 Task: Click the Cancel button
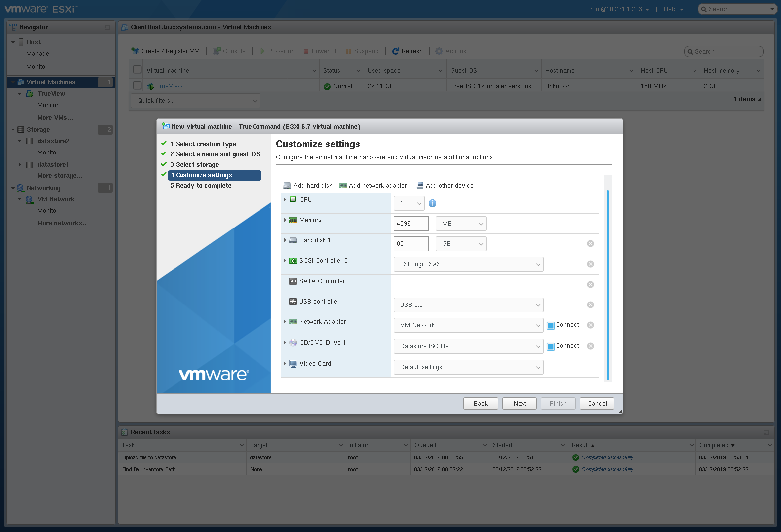[597, 404]
